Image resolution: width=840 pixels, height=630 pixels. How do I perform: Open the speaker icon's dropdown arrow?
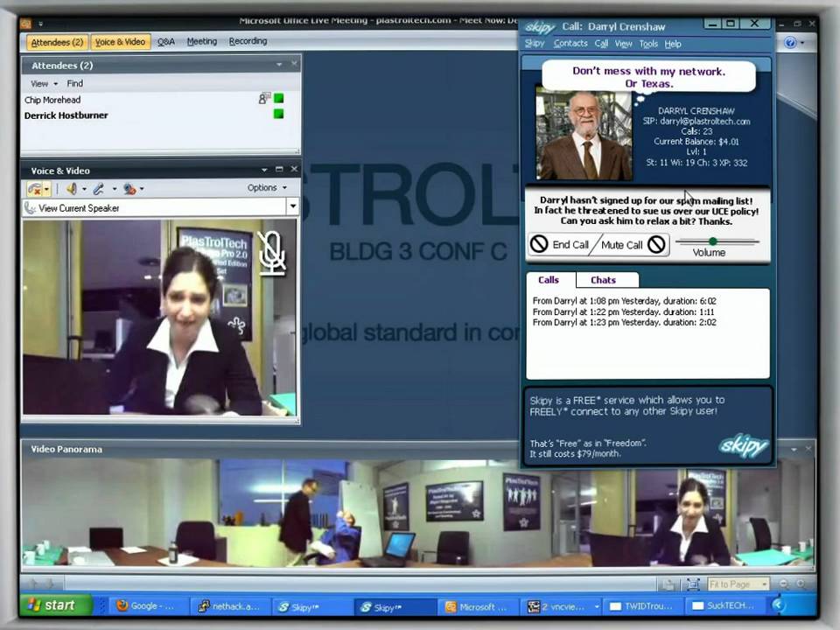tap(84, 189)
